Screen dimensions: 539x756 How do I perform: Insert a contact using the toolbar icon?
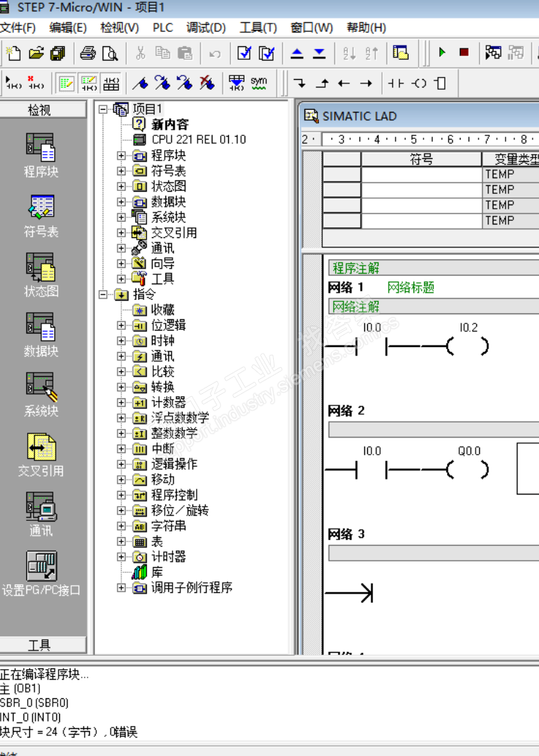coord(396,83)
